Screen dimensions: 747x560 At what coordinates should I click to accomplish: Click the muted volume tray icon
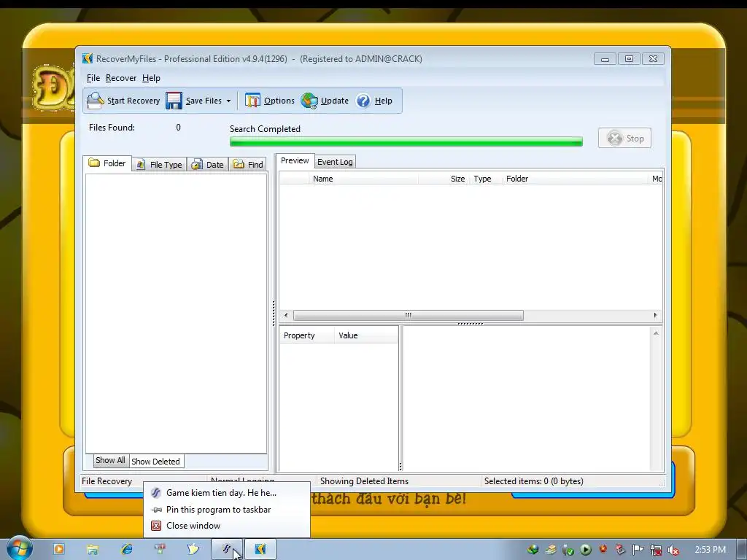pos(673,550)
